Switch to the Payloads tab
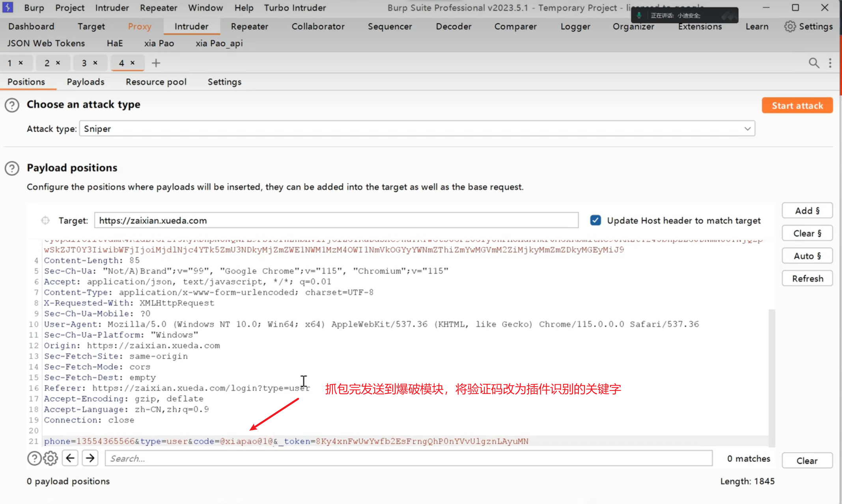842x504 pixels. [x=85, y=82]
